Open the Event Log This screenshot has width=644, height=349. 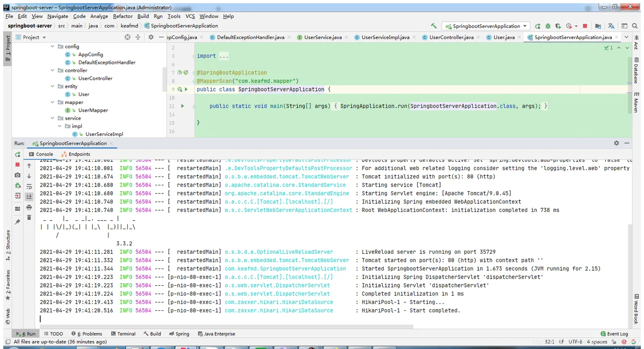(x=614, y=334)
